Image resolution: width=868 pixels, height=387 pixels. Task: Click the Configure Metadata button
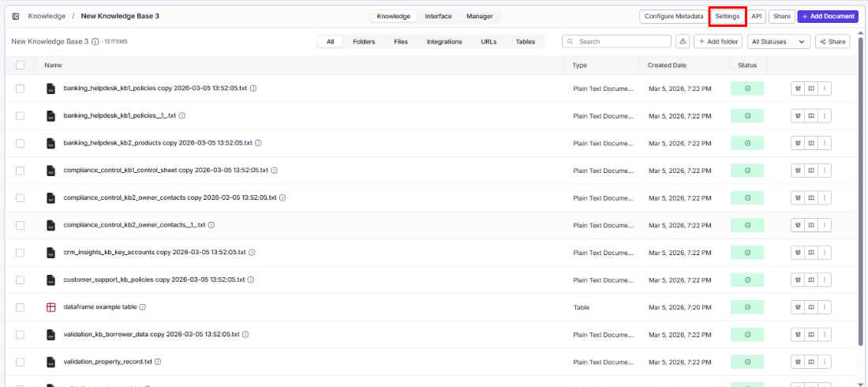coord(672,16)
